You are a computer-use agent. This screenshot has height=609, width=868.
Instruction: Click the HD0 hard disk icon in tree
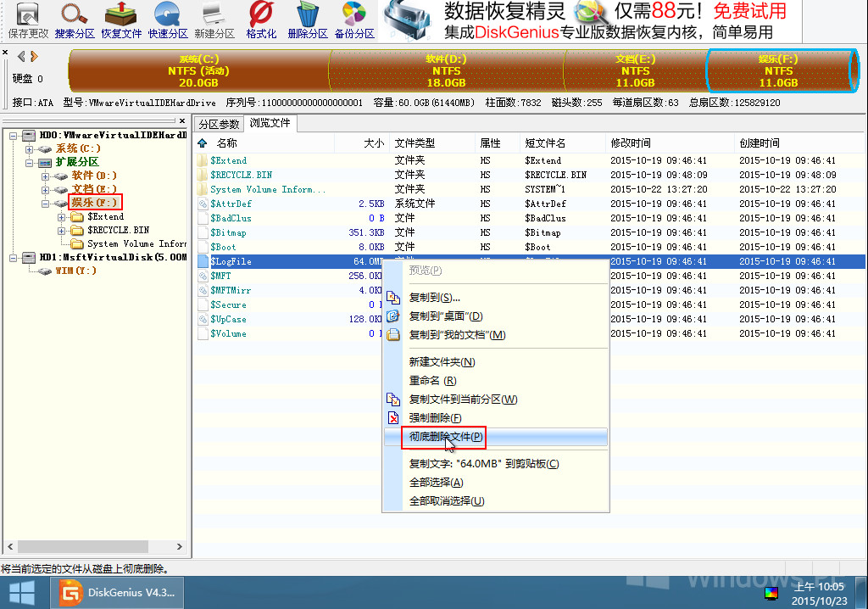click(29, 135)
